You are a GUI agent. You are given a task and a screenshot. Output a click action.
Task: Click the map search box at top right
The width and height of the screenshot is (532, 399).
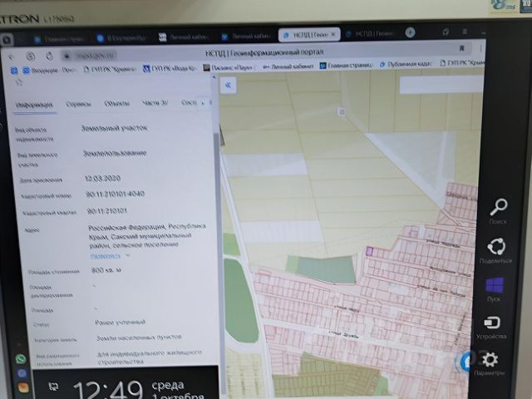(441, 85)
